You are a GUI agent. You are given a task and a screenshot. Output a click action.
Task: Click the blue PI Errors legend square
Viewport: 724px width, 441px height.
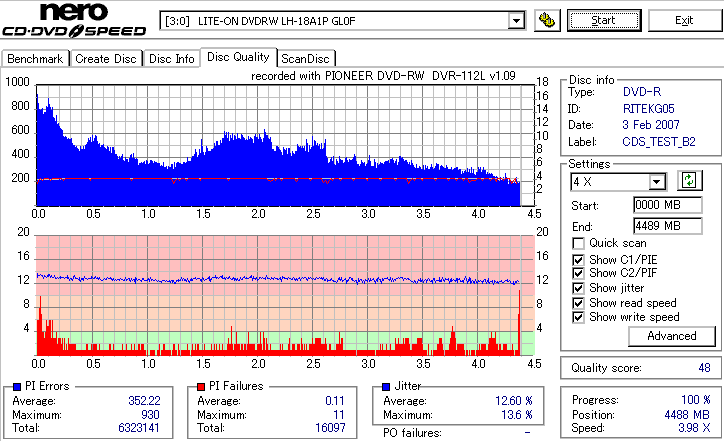(18, 387)
